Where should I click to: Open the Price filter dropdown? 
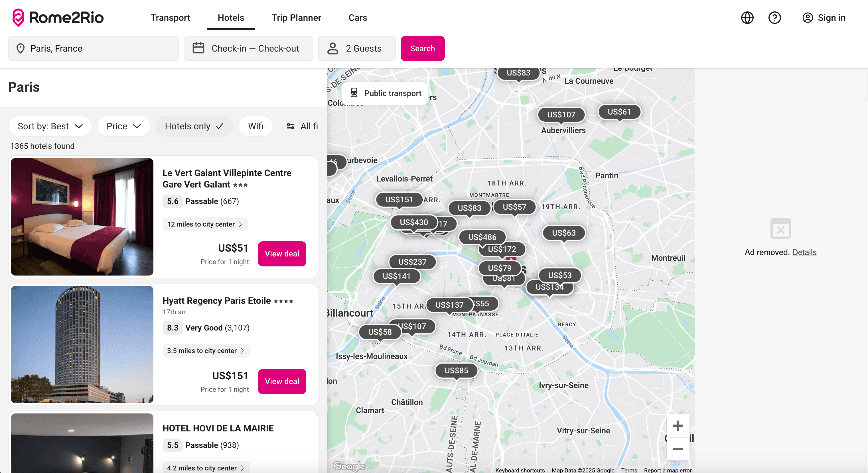pyautogui.click(x=123, y=126)
